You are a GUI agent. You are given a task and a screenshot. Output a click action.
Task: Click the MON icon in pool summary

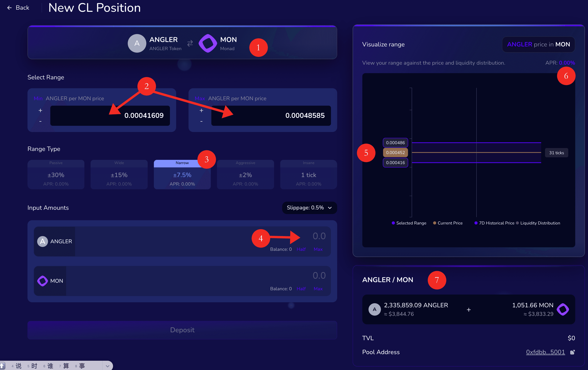[563, 309]
